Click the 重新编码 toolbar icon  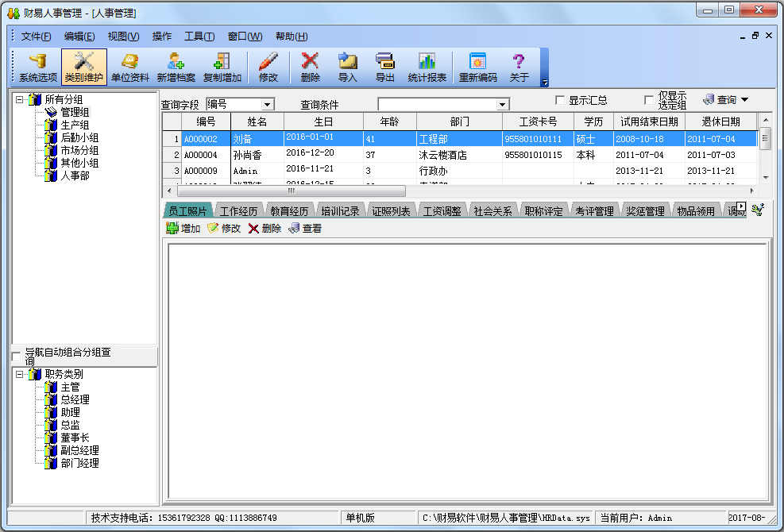tap(477, 67)
